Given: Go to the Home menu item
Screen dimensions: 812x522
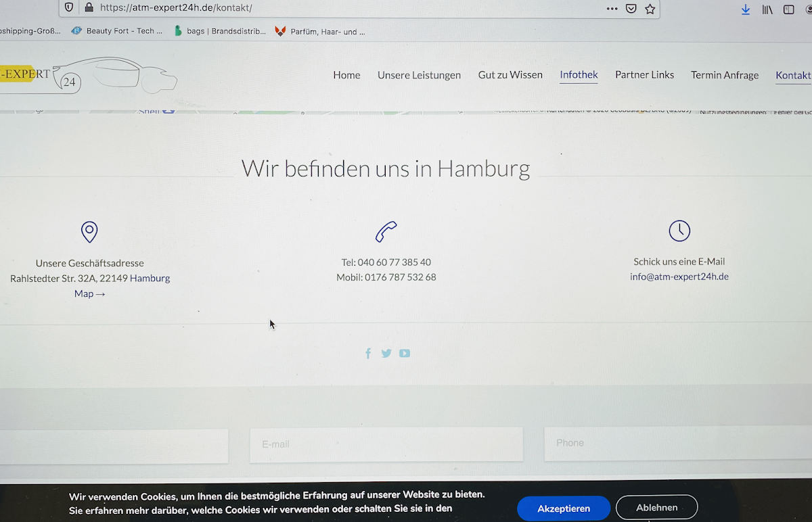Looking at the screenshot, I should pos(346,75).
